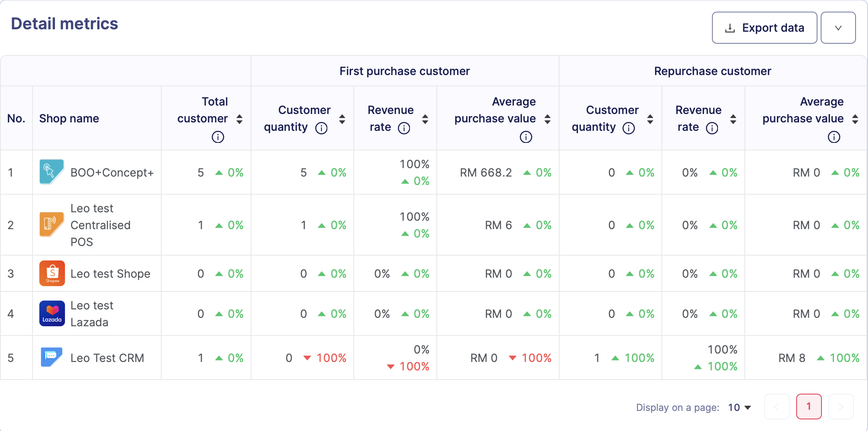
Task: Click the Leo Test CRM chat icon
Action: pyautogui.click(x=52, y=358)
